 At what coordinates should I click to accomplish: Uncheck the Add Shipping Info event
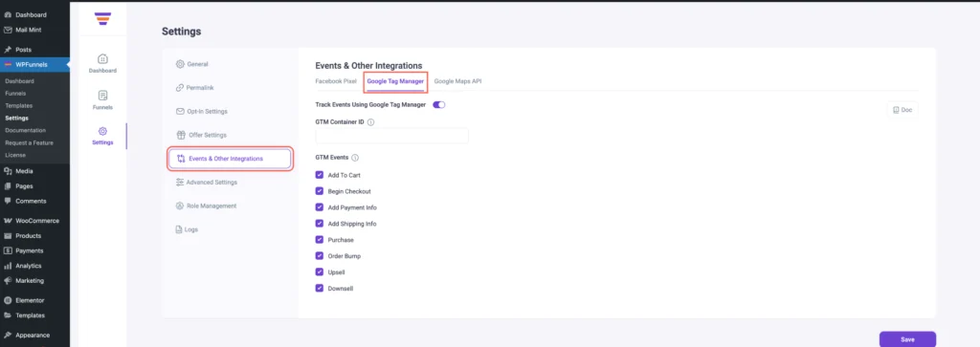pyautogui.click(x=320, y=224)
